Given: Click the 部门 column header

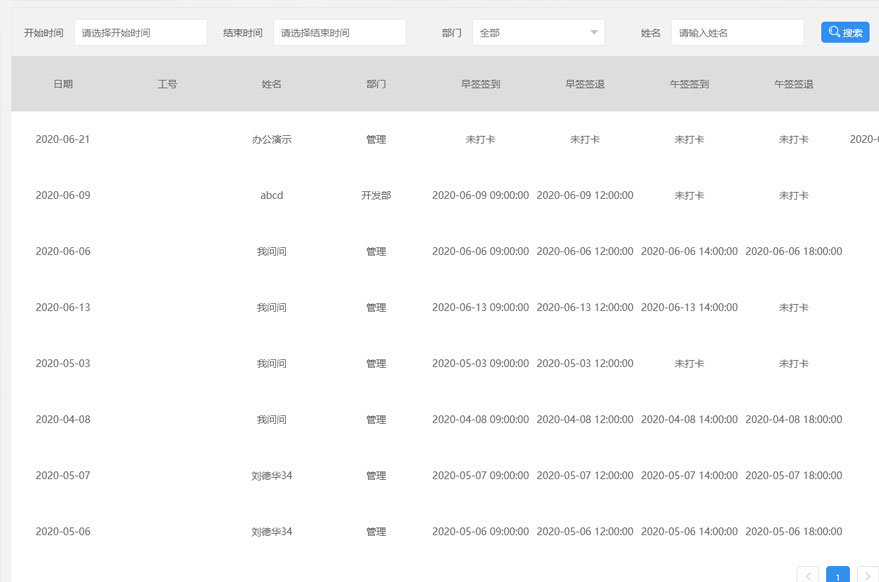Looking at the screenshot, I should [376, 84].
